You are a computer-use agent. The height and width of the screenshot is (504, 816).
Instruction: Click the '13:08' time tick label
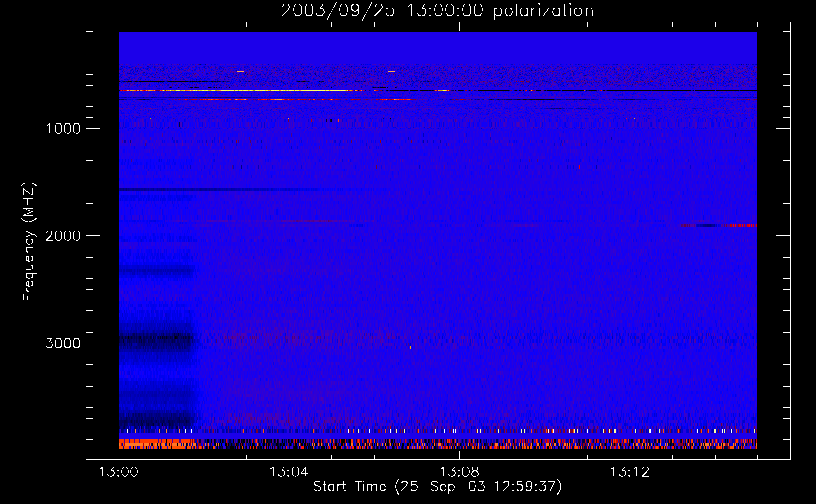pos(459,472)
